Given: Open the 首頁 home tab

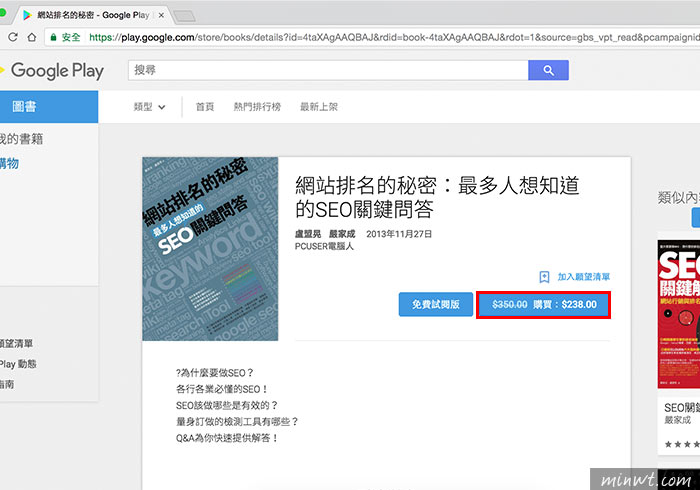Looking at the screenshot, I should [x=205, y=107].
